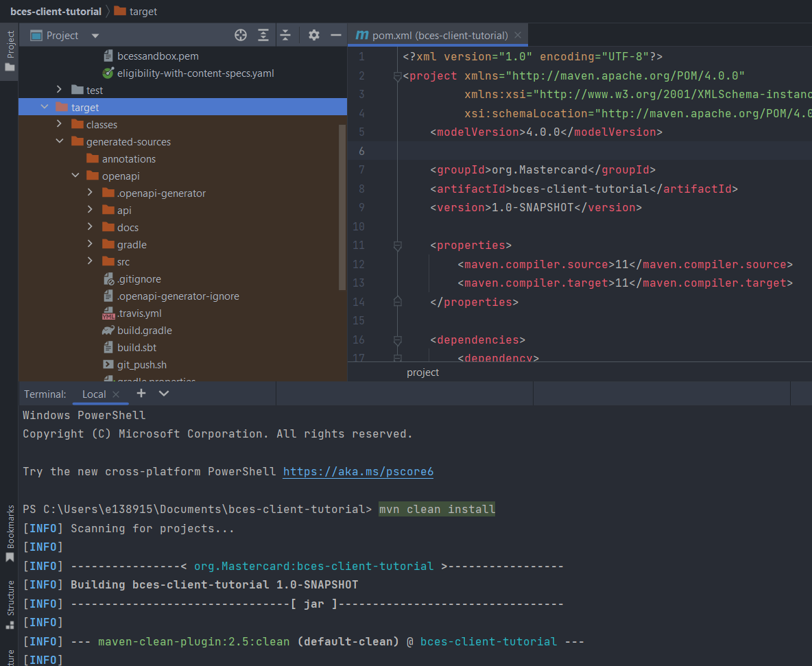Expand the classes folder

pos(60,124)
